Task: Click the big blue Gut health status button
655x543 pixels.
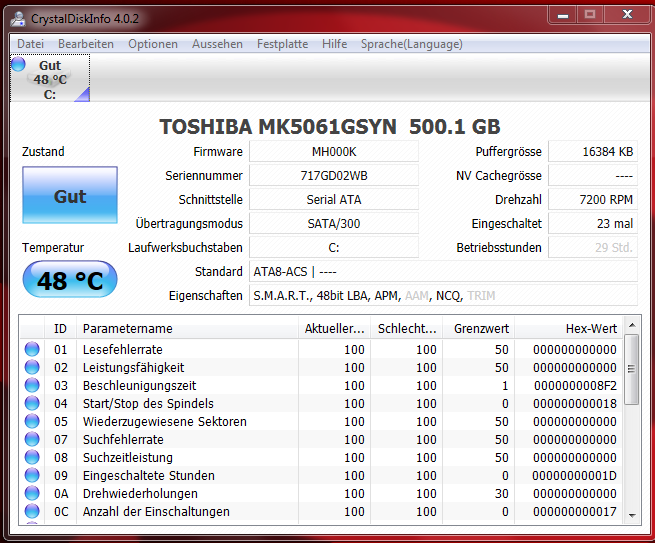Action: point(70,195)
